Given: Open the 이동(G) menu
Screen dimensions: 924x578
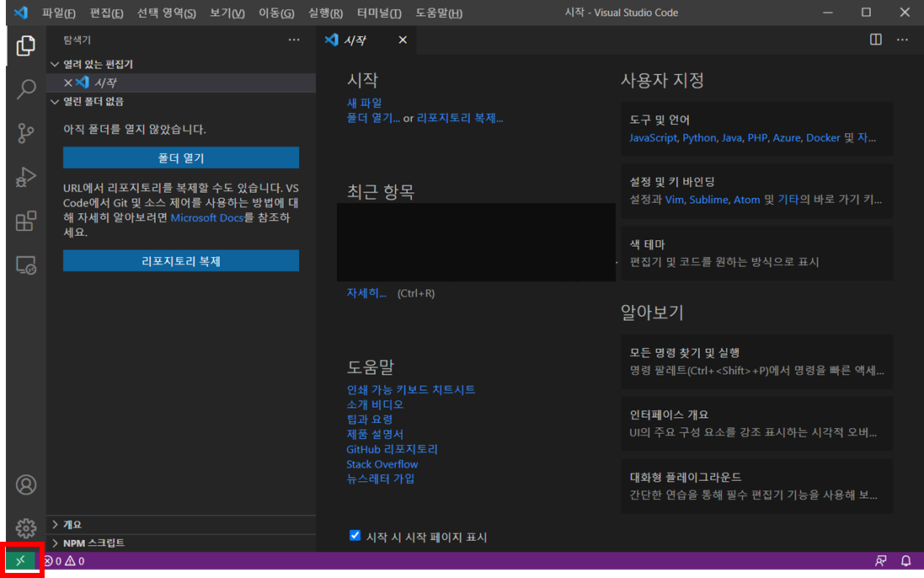Looking at the screenshot, I should [276, 13].
